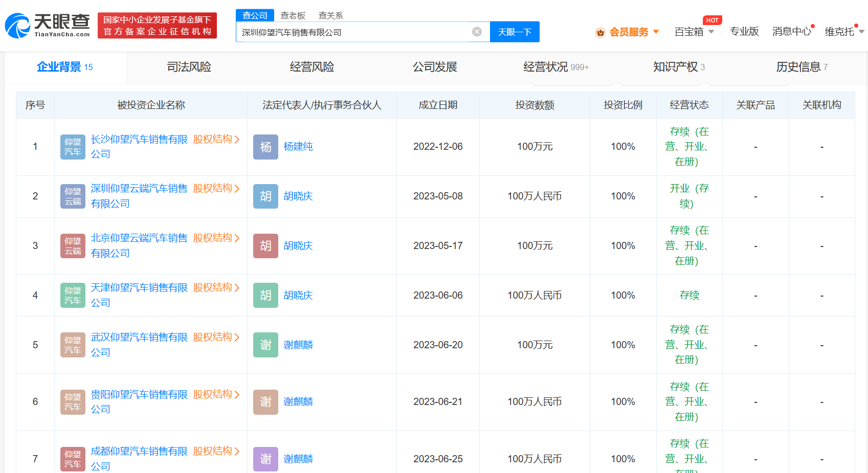
Task: Click the HOT badge above 百宝箱
Action: pyautogui.click(x=712, y=20)
